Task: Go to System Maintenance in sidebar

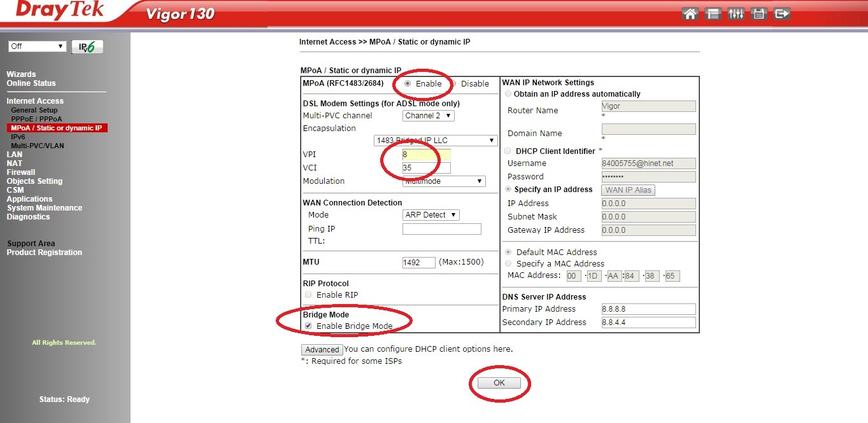Action: pyautogui.click(x=45, y=208)
